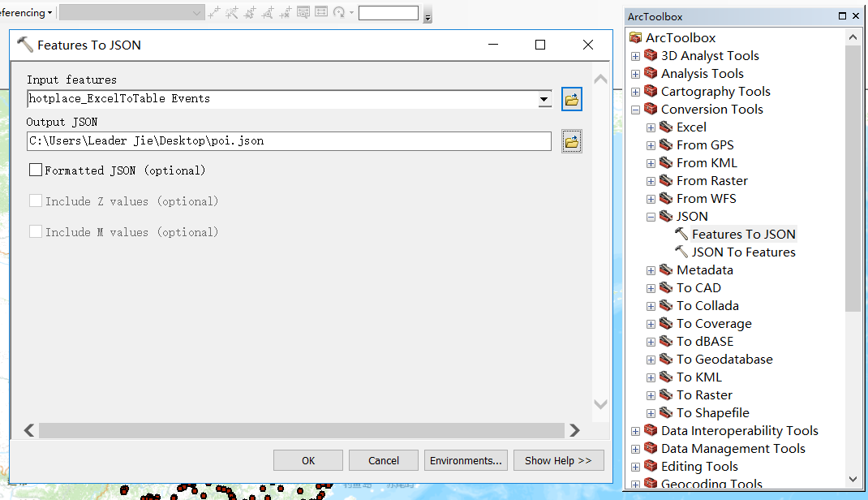The height and width of the screenshot is (500, 868).
Task: Browse for output JSON file location
Action: click(571, 141)
